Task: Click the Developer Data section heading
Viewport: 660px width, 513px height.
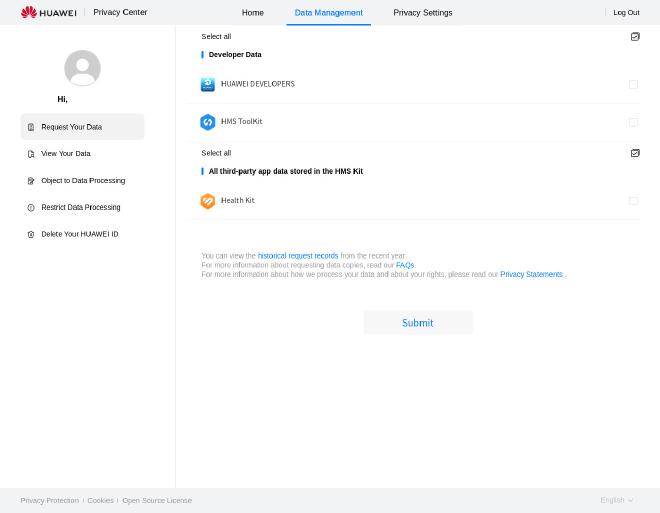Action: point(235,55)
